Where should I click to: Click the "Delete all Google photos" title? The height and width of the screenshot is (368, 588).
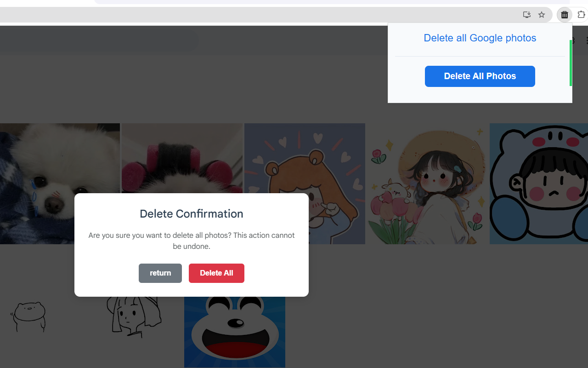480,38
